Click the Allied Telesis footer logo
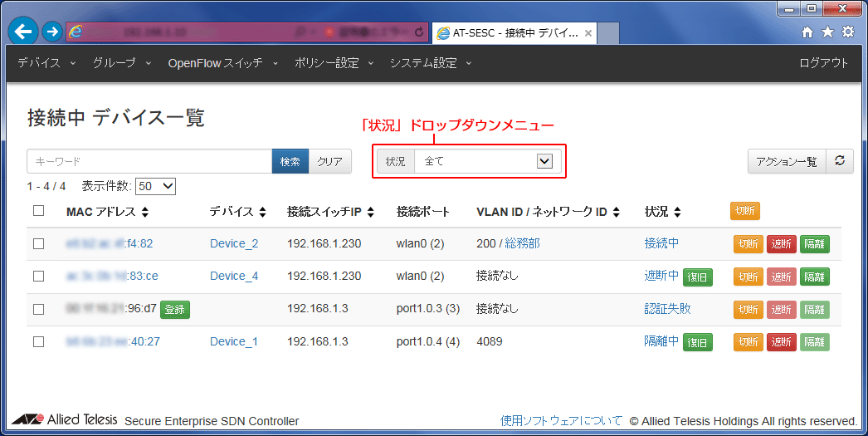 [65, 419]
